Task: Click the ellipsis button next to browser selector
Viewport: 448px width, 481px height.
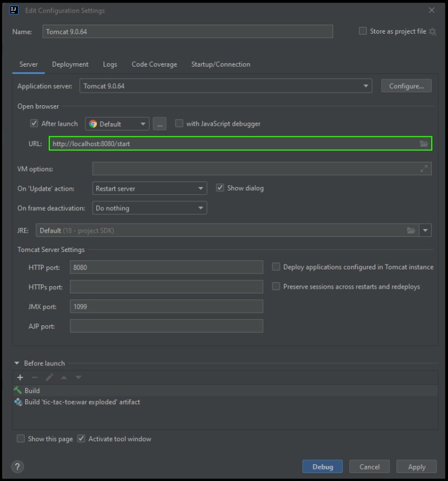Action: coord(159,124)
